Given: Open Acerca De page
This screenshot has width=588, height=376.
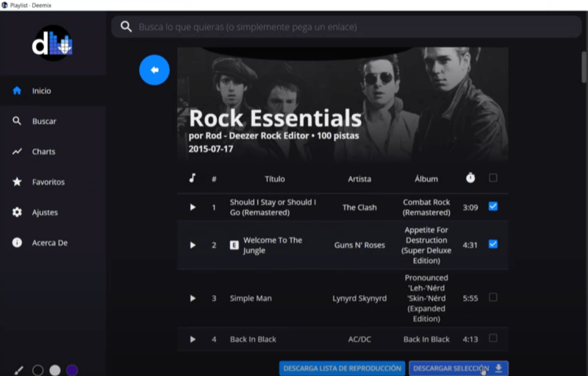Looking at the screenshot, I should (x=53, y=242).
